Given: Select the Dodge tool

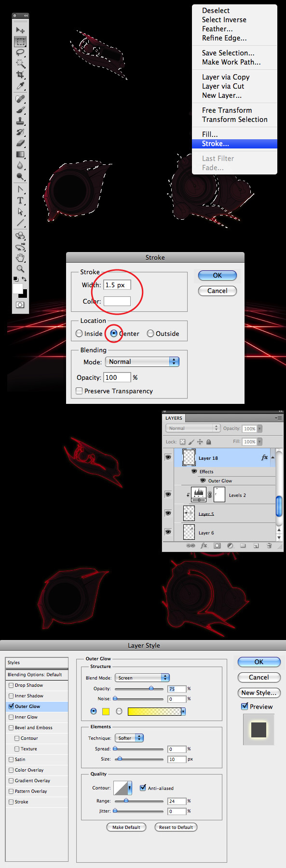Looking at the screenshot, I should pyautogui.click(x=20, y=176).
